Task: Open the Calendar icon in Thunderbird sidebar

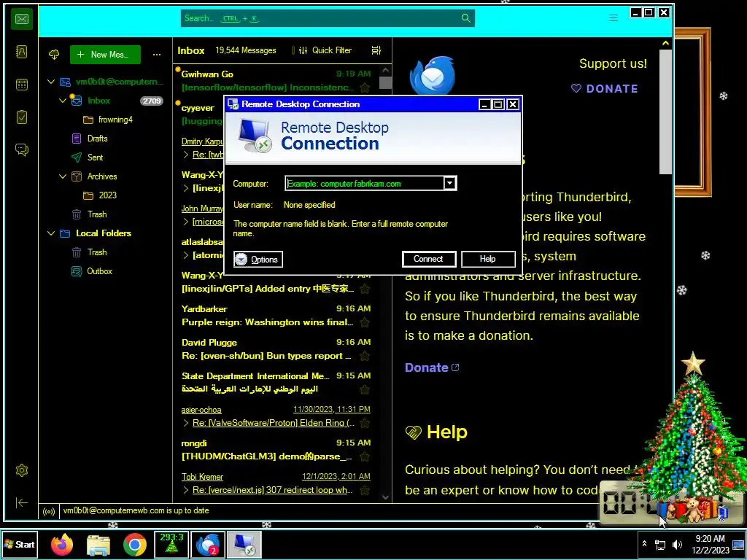Action: 21,85
